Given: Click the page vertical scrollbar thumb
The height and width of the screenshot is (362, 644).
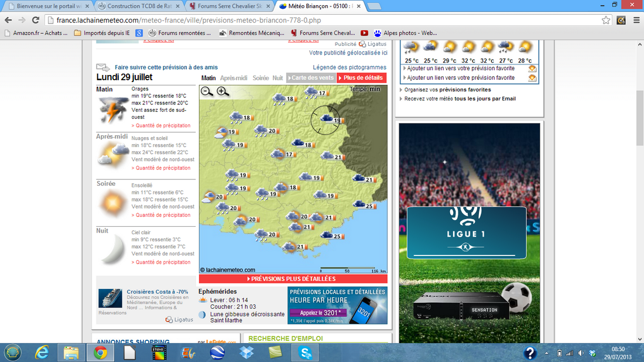Looking at the screenshot, I should (640, 118).
